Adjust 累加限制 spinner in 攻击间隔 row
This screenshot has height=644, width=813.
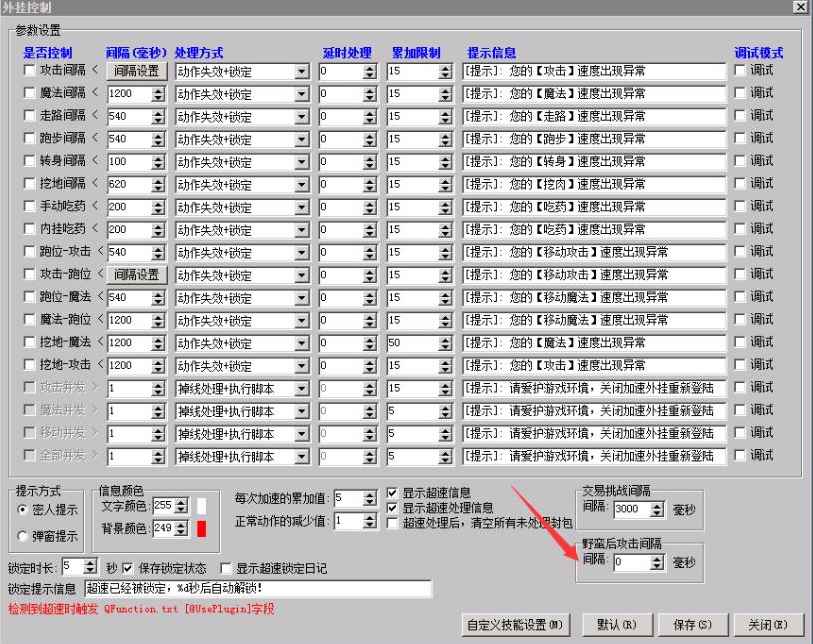[x=445, y=72]
